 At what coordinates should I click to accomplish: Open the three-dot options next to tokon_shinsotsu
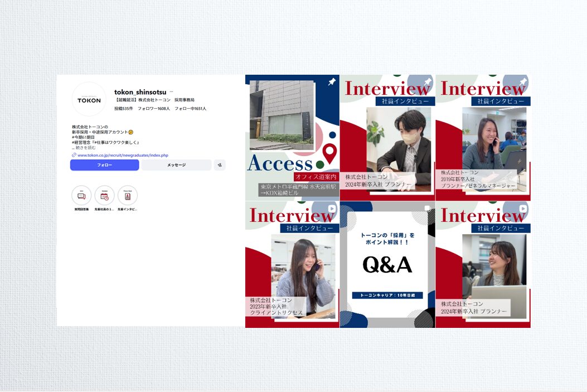coord(171,91)
